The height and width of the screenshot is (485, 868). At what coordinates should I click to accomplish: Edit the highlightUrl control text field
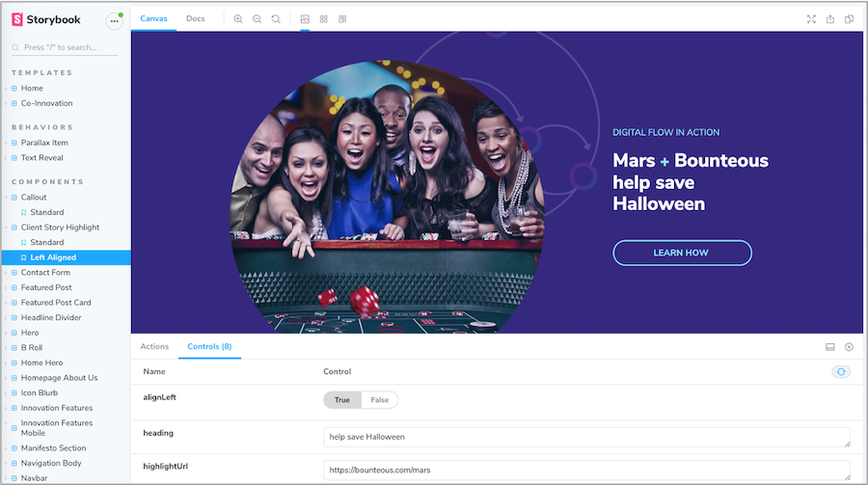coord(586,470)
